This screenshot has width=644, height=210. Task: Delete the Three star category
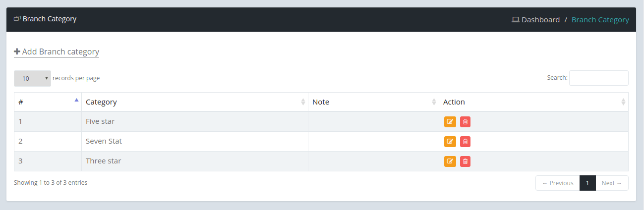tap(465, 161)
